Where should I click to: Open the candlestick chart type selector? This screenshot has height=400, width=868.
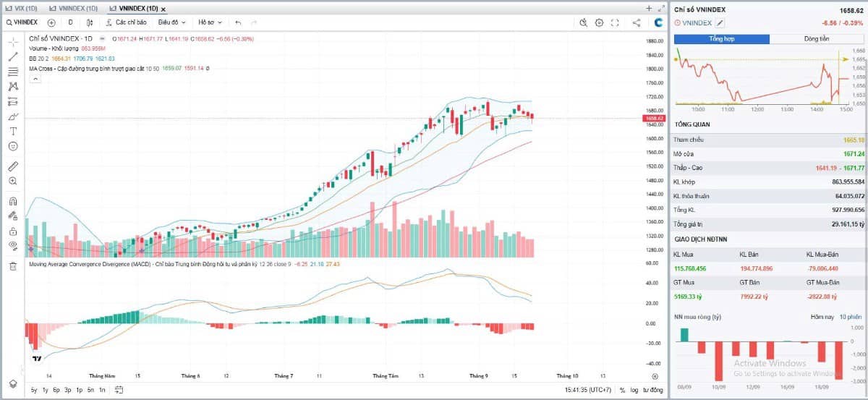pyautogui.click(x=90, y=22)
